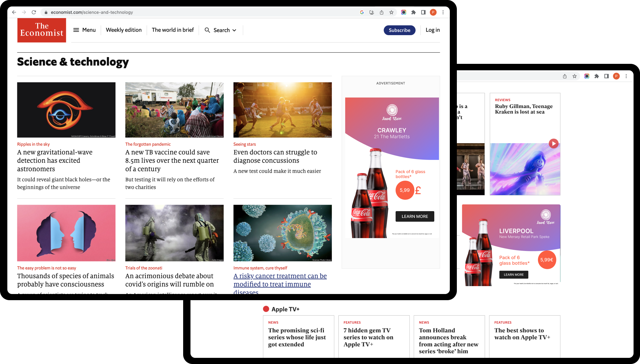Viewport: 640px width, 364px height.
Task: Open the downloads icon in the toolbar
Action: click(372, 12)
